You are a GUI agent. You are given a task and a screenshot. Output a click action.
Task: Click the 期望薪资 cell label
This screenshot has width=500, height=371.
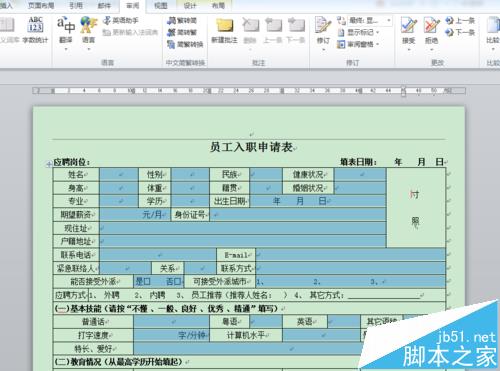pos(76,215)
